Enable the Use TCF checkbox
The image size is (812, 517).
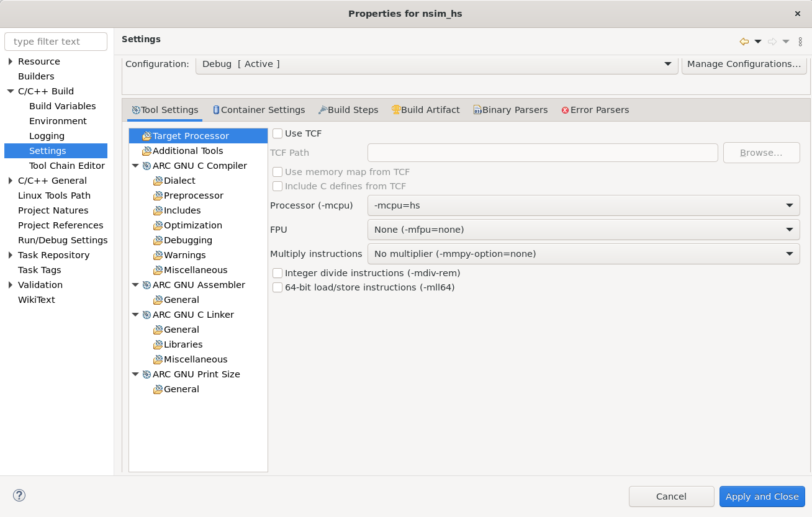(277, 133)
